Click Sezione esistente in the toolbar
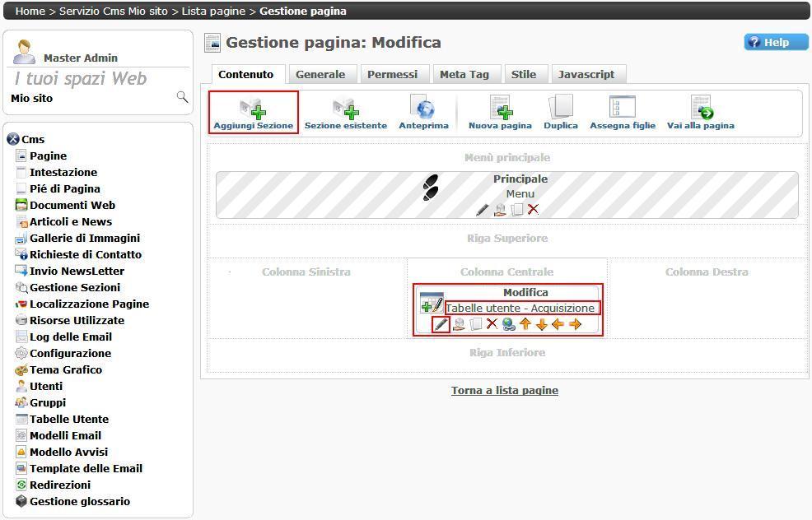Screen dimensions: 812x520 click(x=345, y=110)
